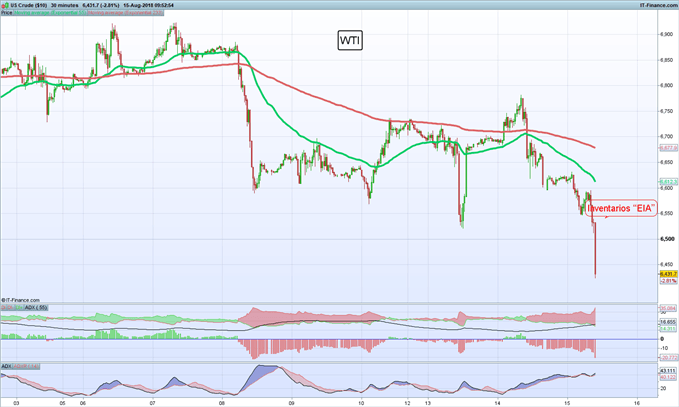Select green Moving average (Exponential 55) legend
The height and width of the screenshot is (407, 679).
50,13
